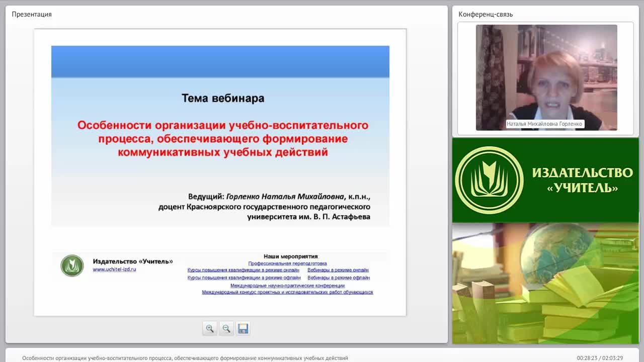Viewport: 644px width, 362px height.
Task: Click the Наталья Михайловна Горленко name label
Action: [x=544, y=124]
